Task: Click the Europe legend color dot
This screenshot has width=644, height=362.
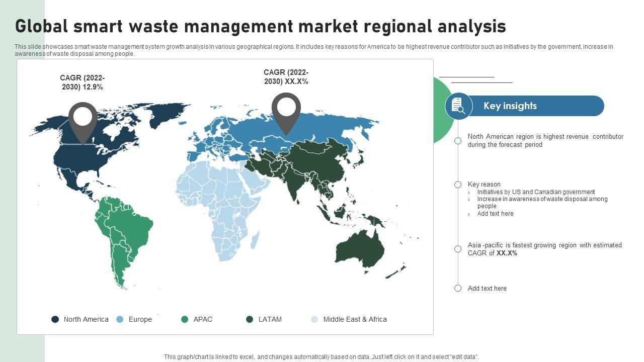Action: click(x=120, y=319)
